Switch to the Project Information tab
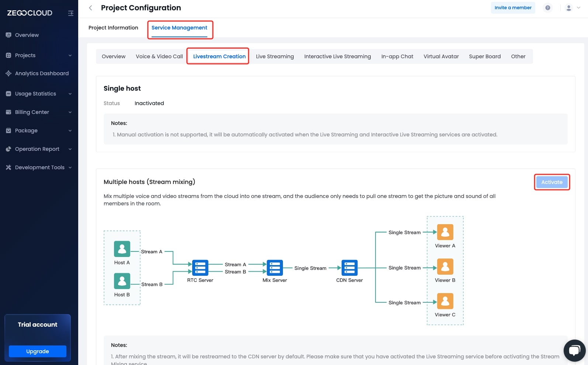This screenshot has height=365, width=588. (x=113, y=28)
